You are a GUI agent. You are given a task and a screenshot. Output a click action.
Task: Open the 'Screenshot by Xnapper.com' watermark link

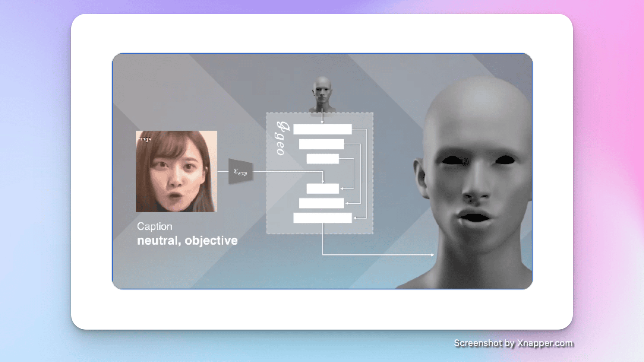tap(513, 343)
